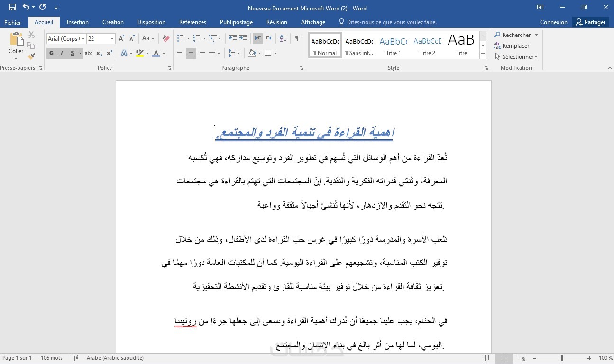Click the Partager share button

591,22
